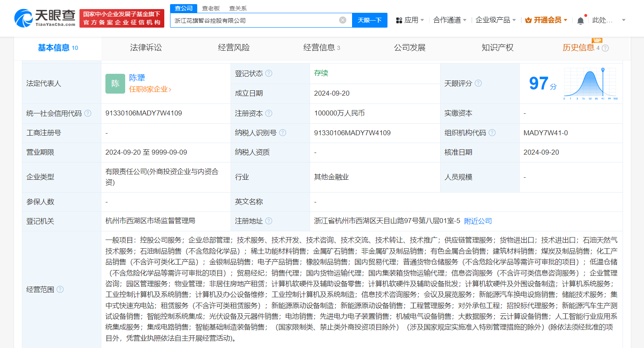Image resolution: width=644 pixels, height=348 pixels.
Task: Clear the search box text
Action: click(x=343, y=20)
